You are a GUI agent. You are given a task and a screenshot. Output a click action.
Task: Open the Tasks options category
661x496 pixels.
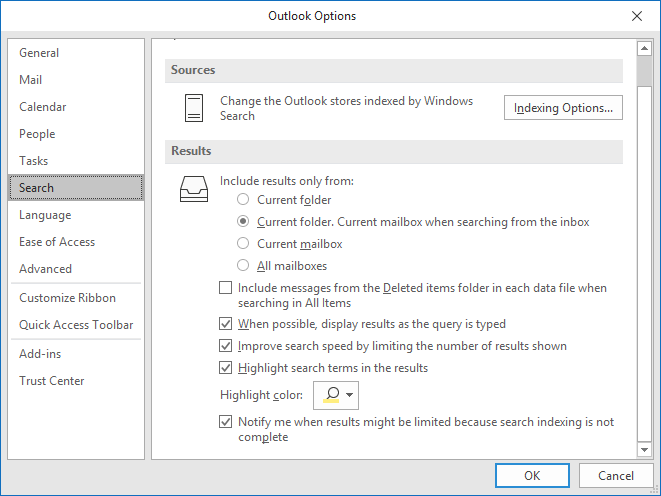tap(76, 161)
